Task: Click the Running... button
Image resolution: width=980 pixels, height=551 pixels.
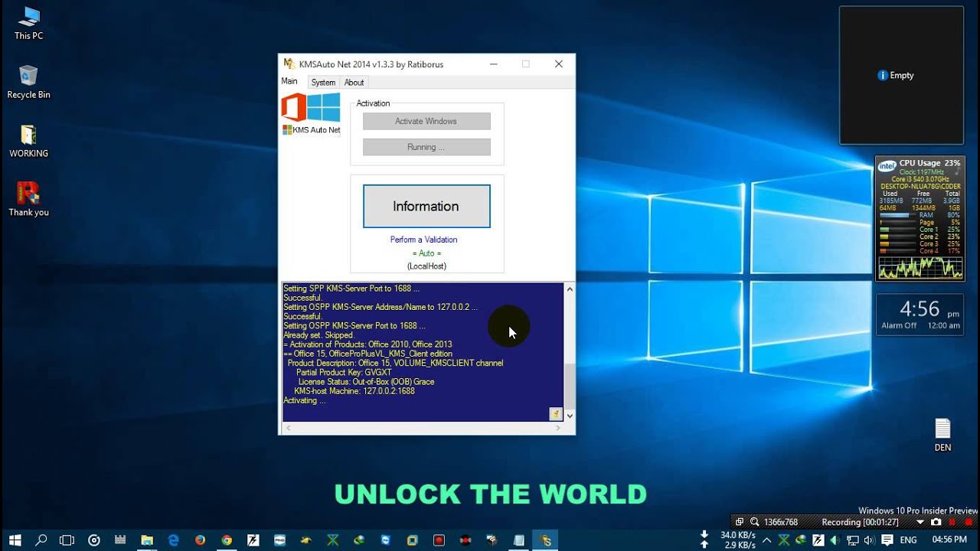Action: click(x=426, y=147)
